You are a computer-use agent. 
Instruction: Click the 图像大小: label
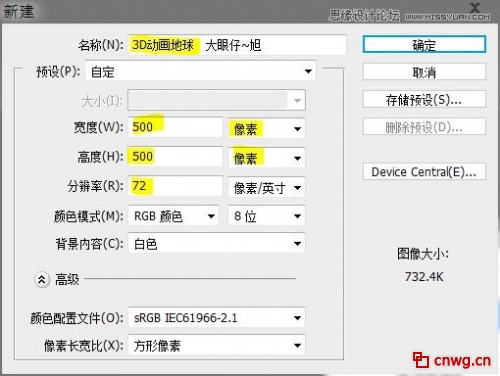pos(423,254)
